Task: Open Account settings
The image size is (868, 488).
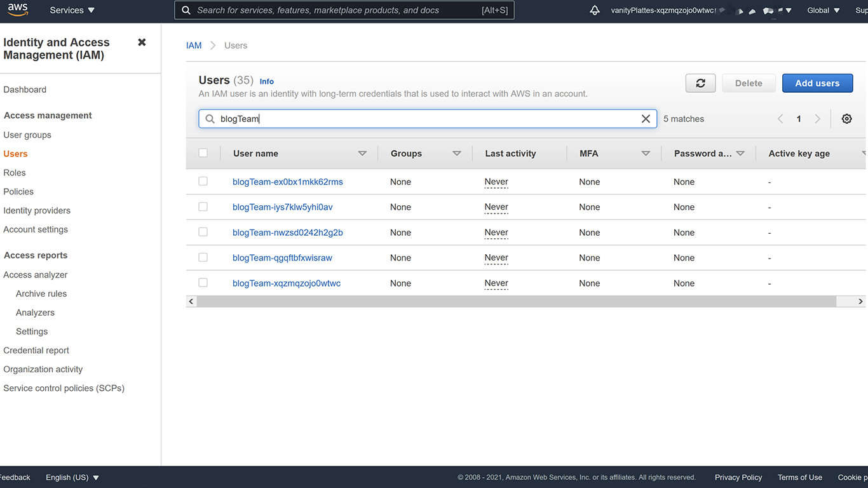Action: click(36, 229)
